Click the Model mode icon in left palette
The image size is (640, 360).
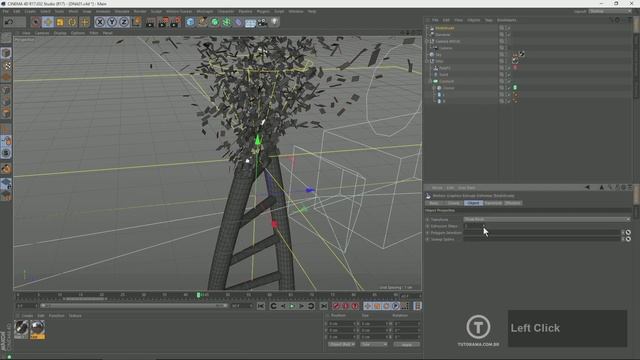point(6,53)
